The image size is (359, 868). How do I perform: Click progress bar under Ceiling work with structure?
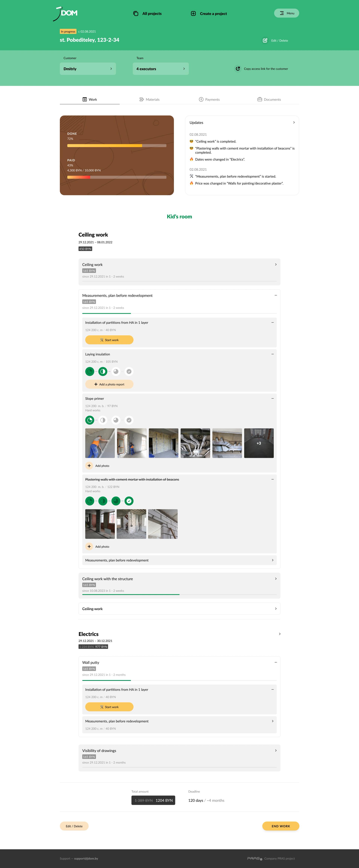click(x=179, y=595)
